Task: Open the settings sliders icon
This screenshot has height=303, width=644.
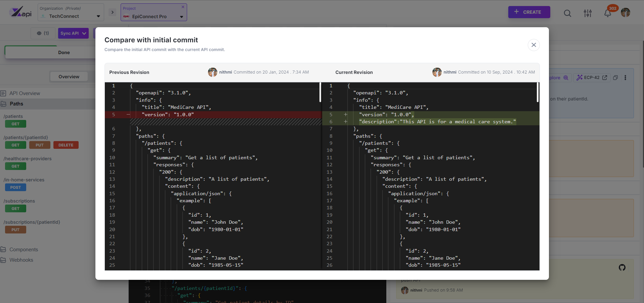Action: tap(588, 13)
